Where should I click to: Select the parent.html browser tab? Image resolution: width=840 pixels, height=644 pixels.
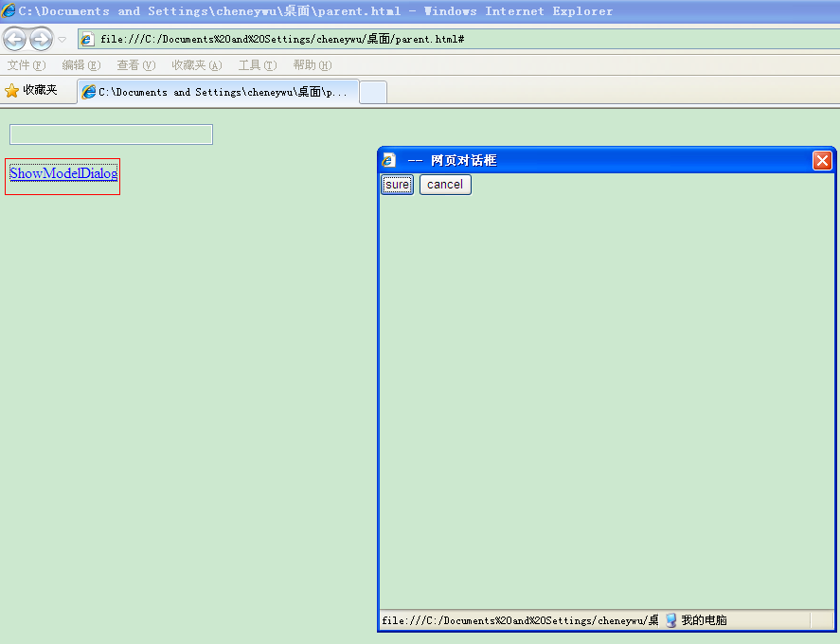218,92
